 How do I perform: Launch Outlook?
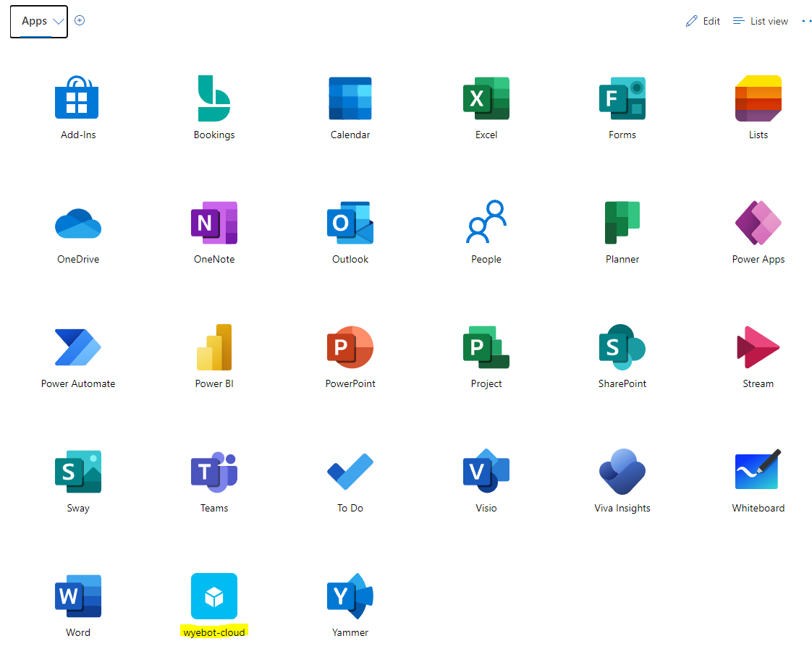point(350,223)
